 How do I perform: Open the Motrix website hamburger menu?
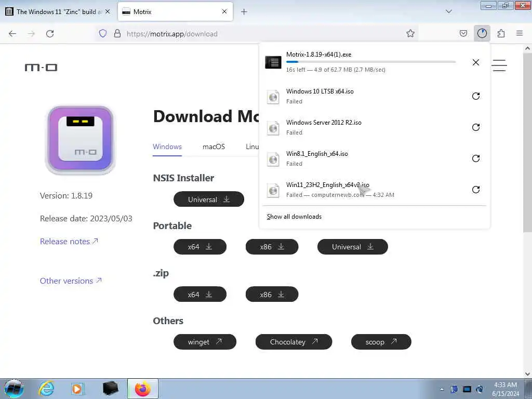click(x=499, y=65)
